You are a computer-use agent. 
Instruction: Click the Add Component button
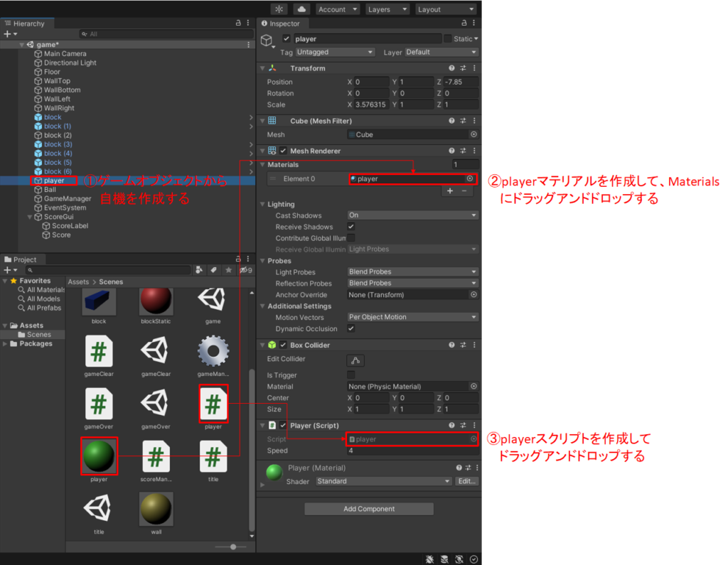369,509
